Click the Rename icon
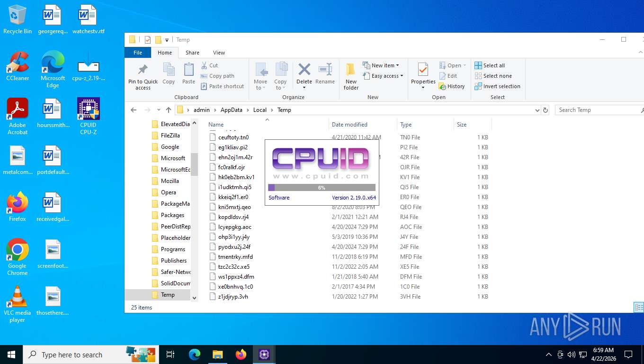Screen dimensions: 644x364 point(325,70)
